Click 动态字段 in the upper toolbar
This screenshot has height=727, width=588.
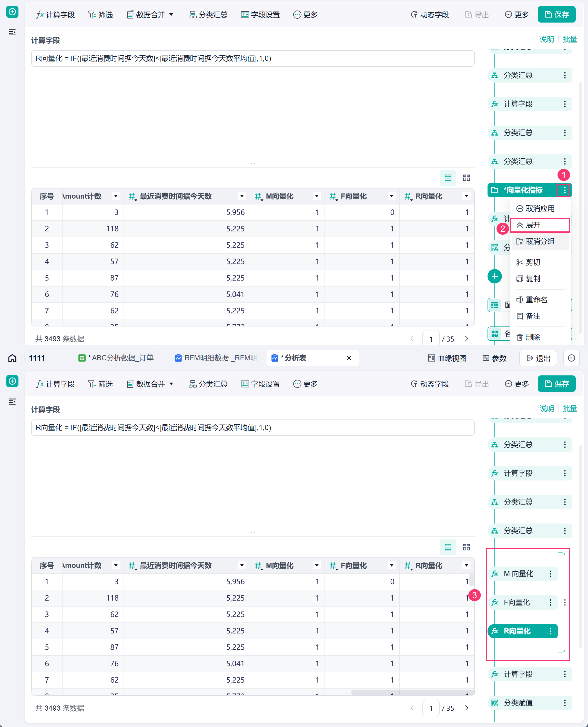tap(430, 15)
